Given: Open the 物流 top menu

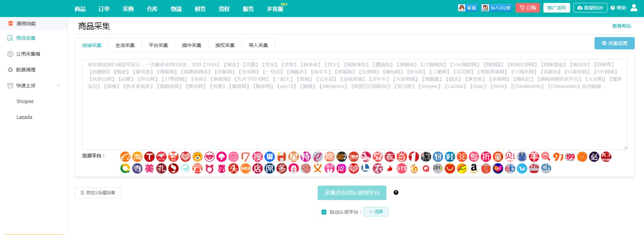Looking at the screenshot, I should coord(176,8).
